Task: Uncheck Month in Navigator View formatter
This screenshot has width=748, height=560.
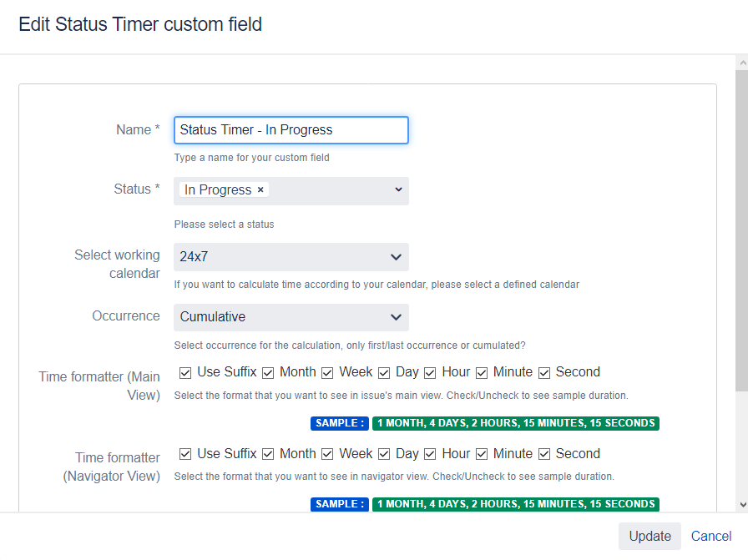Action: [x=268, y=453]
